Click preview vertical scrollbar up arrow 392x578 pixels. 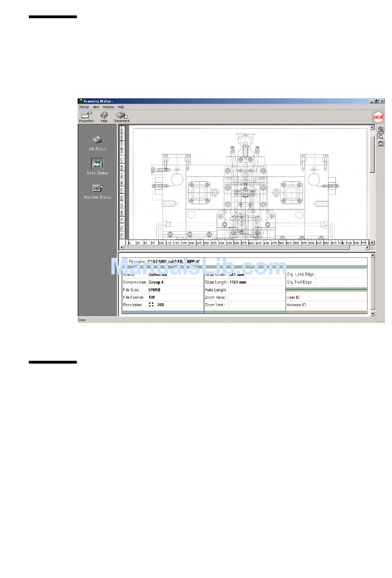[x=372, y=128]
